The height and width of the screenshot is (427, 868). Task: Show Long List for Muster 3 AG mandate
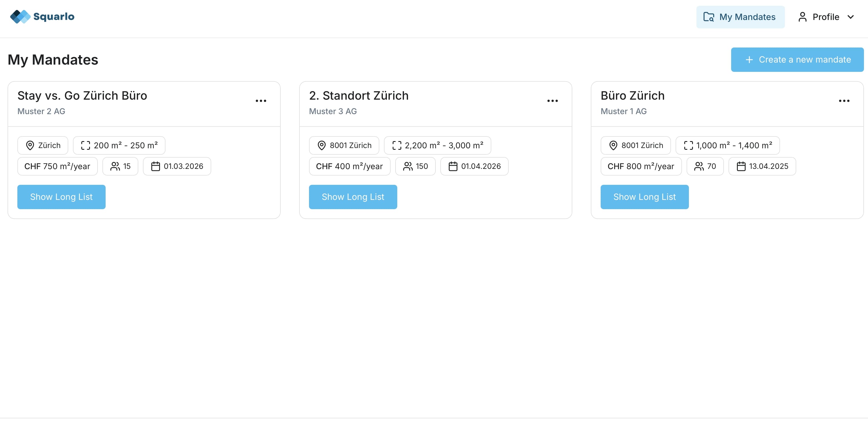coord(353,197)
